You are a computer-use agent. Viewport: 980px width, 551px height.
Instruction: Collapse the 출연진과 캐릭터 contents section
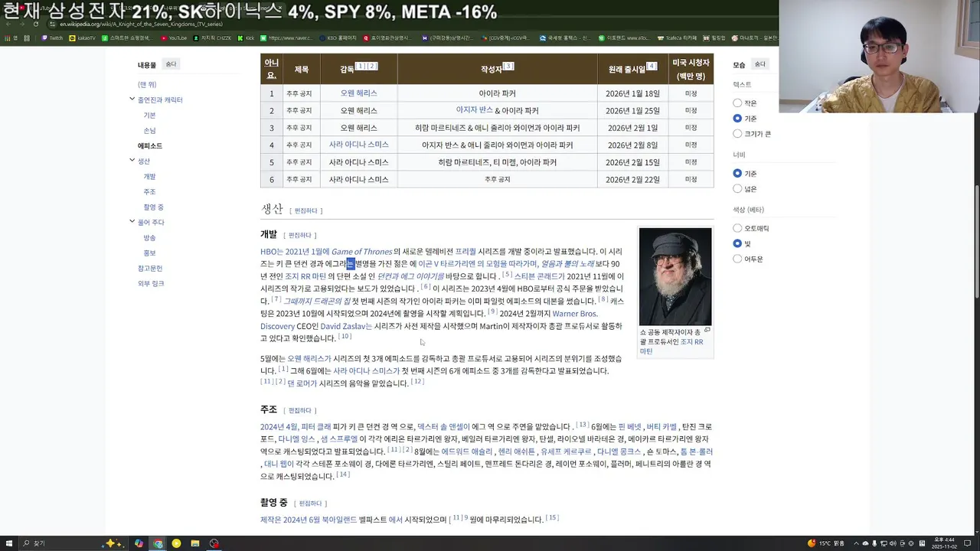(132, 99)
